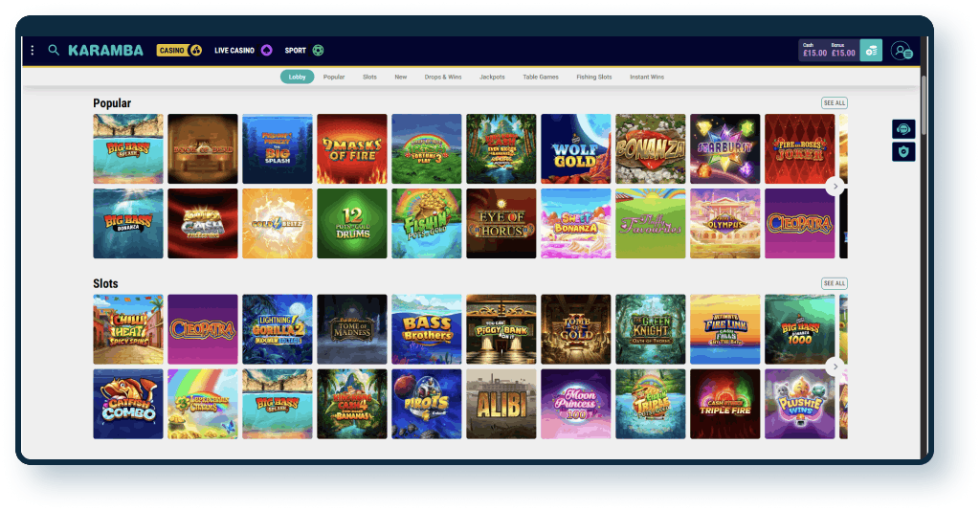Click the page vertical scrollbar
980x511 pixels.
click(924, 106)
